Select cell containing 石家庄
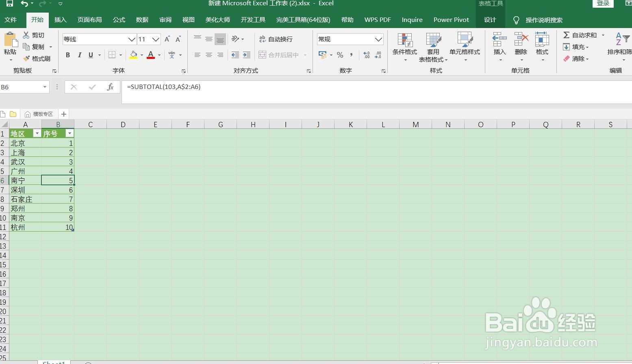The width and height of the screenshot is (632, 364). pyautogui.click(x=25, y=199)
